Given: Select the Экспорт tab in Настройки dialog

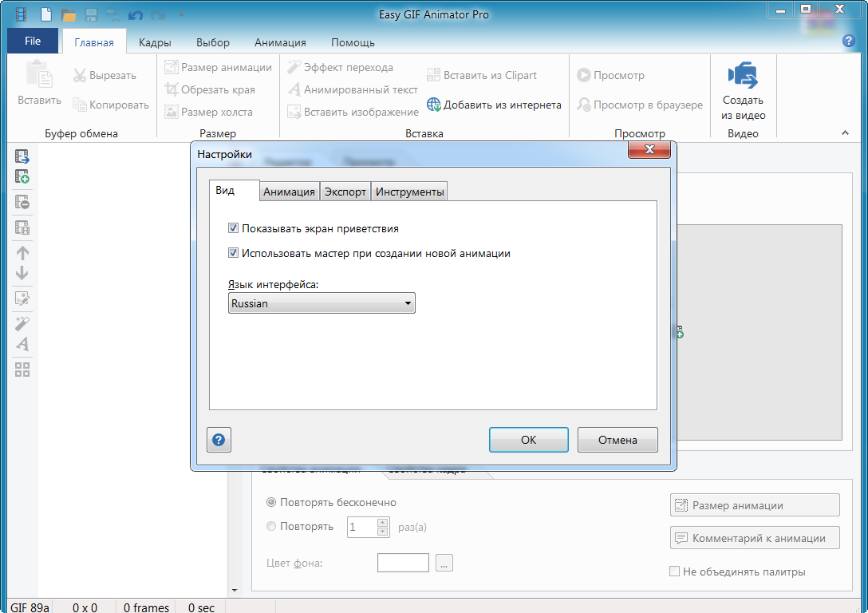Looking at the screenshot, I should [345, 192].
